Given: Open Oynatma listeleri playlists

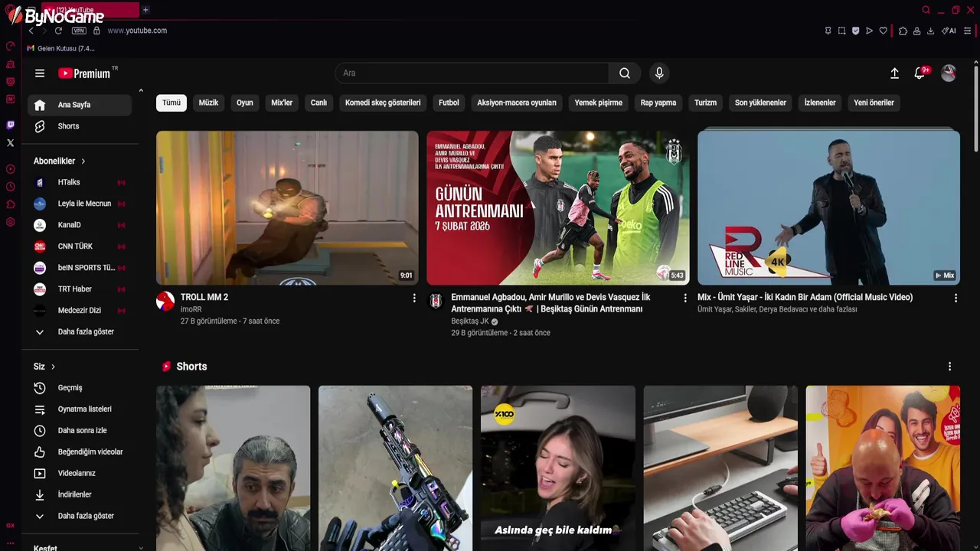Looking at the screenshot, I should tap(80, 409).
